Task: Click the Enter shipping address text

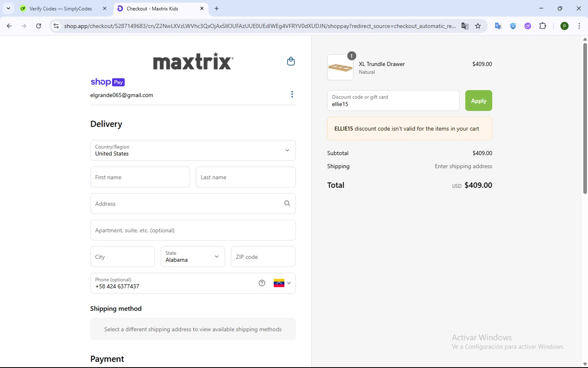Action: pyautogui.click(x=463, y=166)
